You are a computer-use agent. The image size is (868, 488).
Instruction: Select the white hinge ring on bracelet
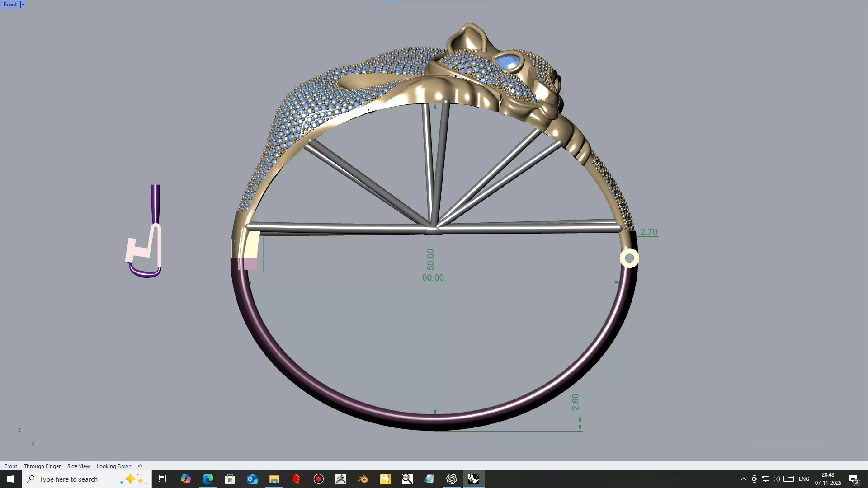click(629, 258)
